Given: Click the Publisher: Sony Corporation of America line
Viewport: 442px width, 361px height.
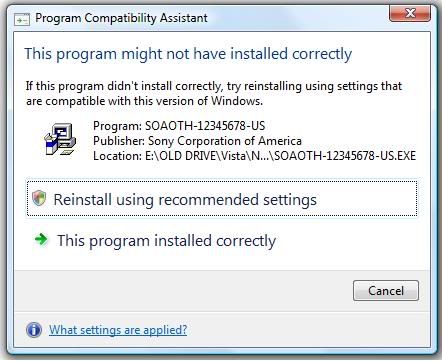Looking at the screenshot, I should click(197, 141).
